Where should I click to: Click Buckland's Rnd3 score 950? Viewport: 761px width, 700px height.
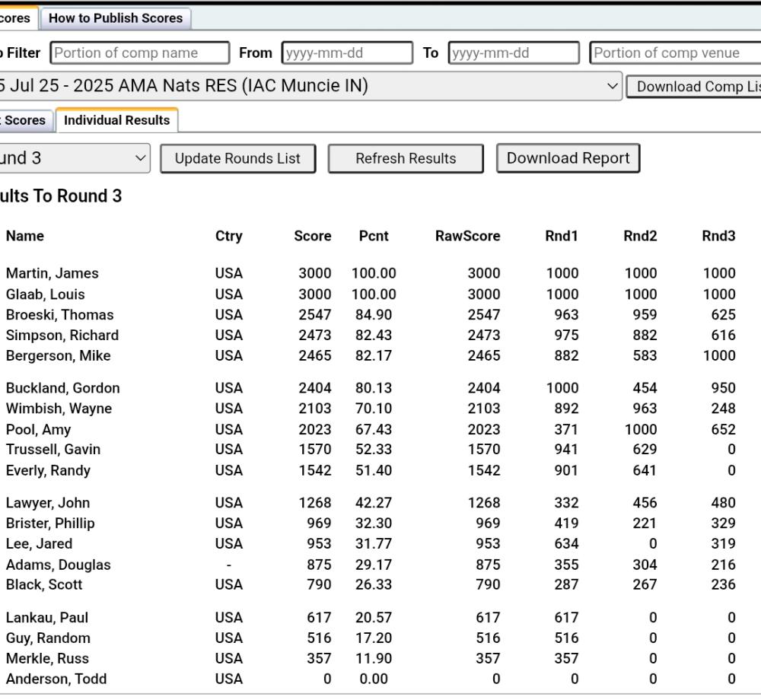723,388
